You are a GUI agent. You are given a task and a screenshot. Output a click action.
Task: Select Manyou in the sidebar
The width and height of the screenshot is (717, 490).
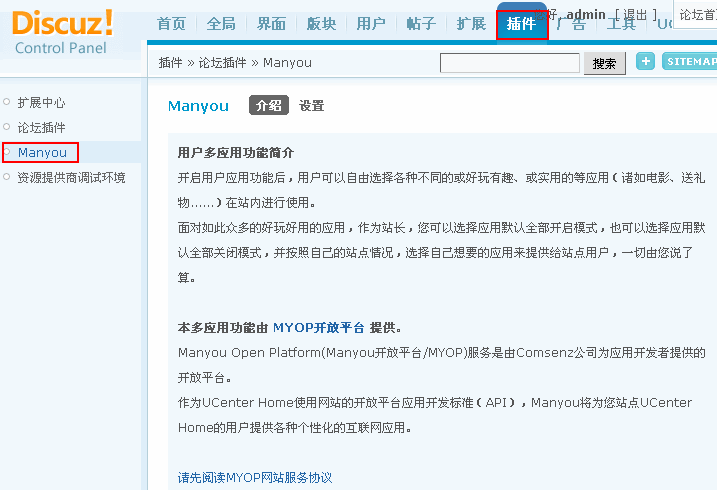[x=42, y=152]
